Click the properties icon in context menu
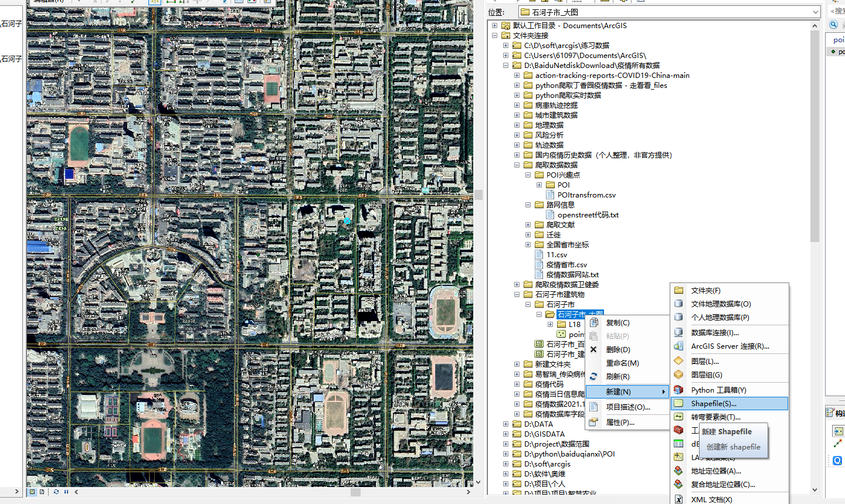Image resolution: width=845 pixels, height=504 pixels. click(x=593, y=422)
